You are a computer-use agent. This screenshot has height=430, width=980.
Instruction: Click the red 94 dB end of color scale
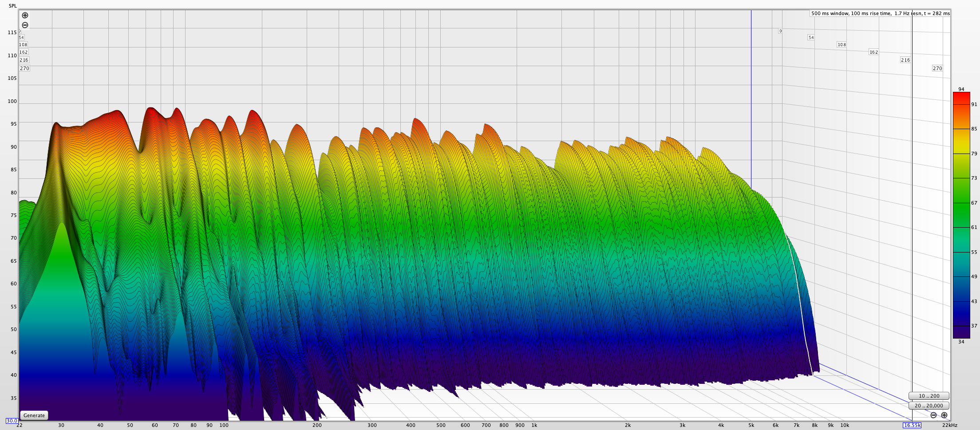click(x=961, y=95)
